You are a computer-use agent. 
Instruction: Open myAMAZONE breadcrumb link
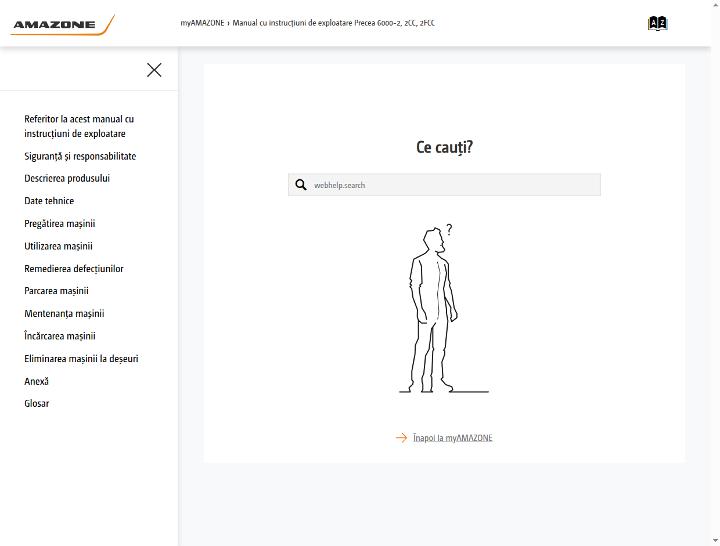pos(202,23)
